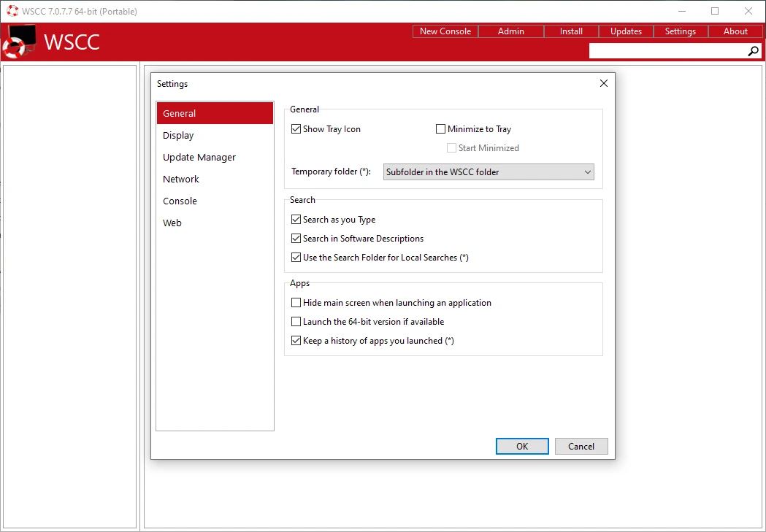Viewport: 766px width, 532px height.
Task: Toggle the Show Tray Icon checkbox
Action: [x=296, y=129]
